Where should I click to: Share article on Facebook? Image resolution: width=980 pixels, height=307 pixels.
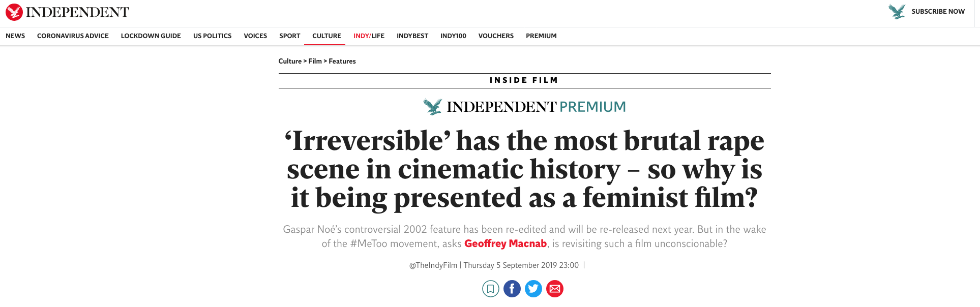[512, 289]
